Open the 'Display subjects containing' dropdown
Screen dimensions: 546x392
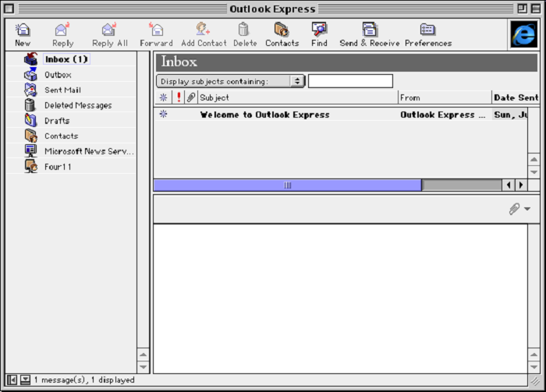click(230, 81)
